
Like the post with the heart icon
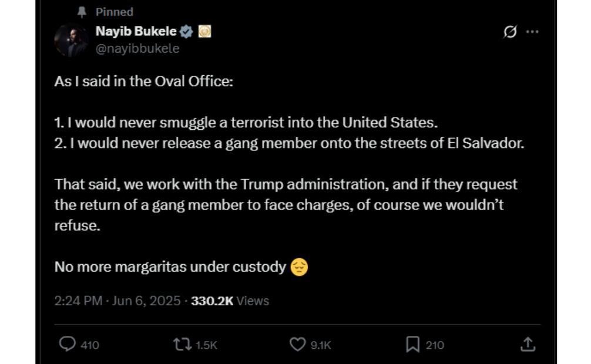298,344
